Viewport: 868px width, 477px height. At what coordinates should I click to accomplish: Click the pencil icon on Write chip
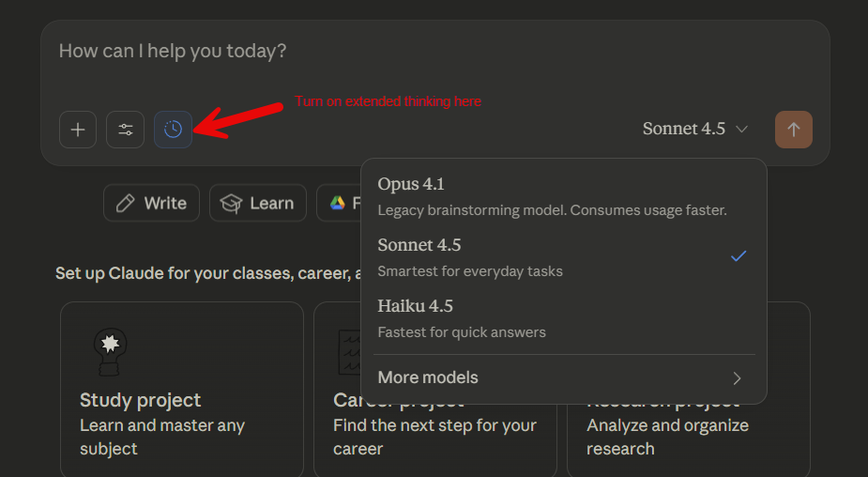[x=125, y=204]
